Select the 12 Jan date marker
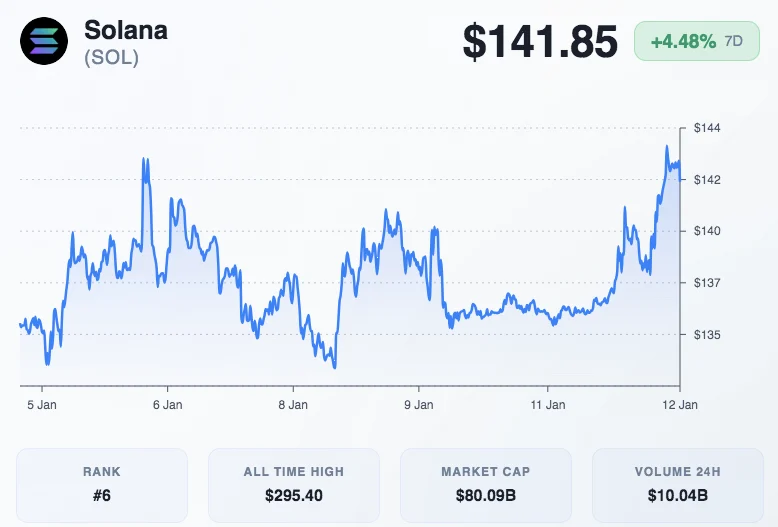This screenshot has height=527, width=778. tap(680, 405)
